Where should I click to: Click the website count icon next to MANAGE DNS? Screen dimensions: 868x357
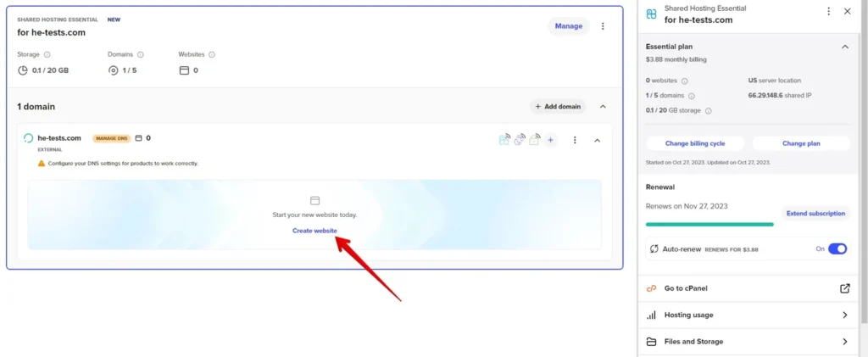click(139, 138)
